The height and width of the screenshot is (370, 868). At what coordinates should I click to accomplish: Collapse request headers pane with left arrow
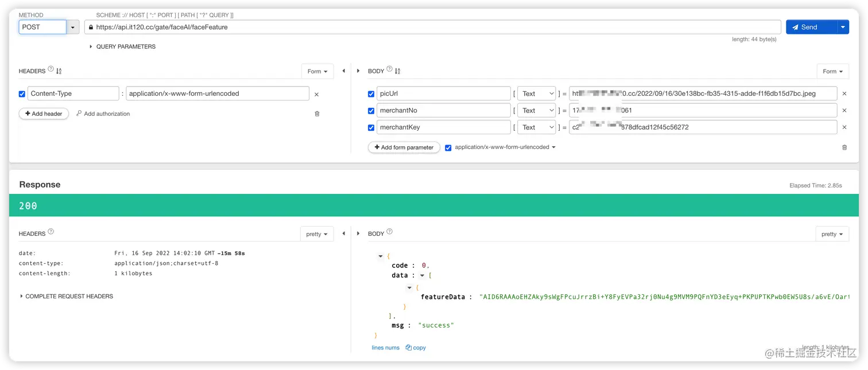tap(344, 71)
